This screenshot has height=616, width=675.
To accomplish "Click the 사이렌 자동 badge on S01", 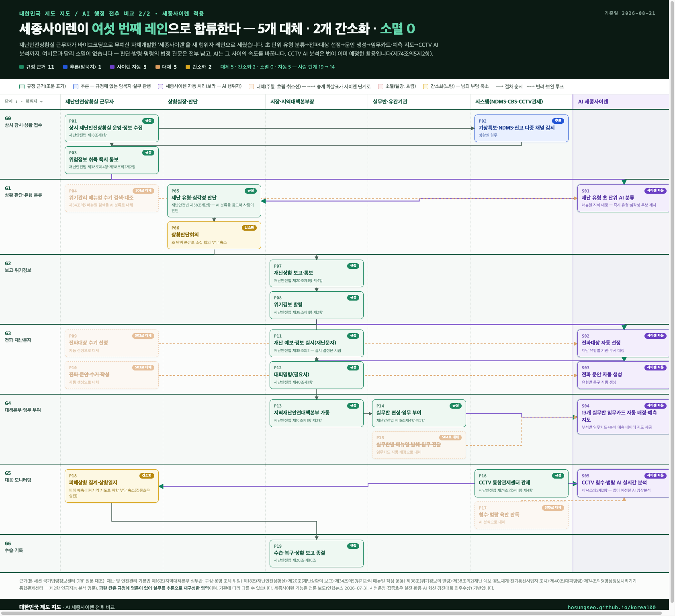I will point(656,191).
